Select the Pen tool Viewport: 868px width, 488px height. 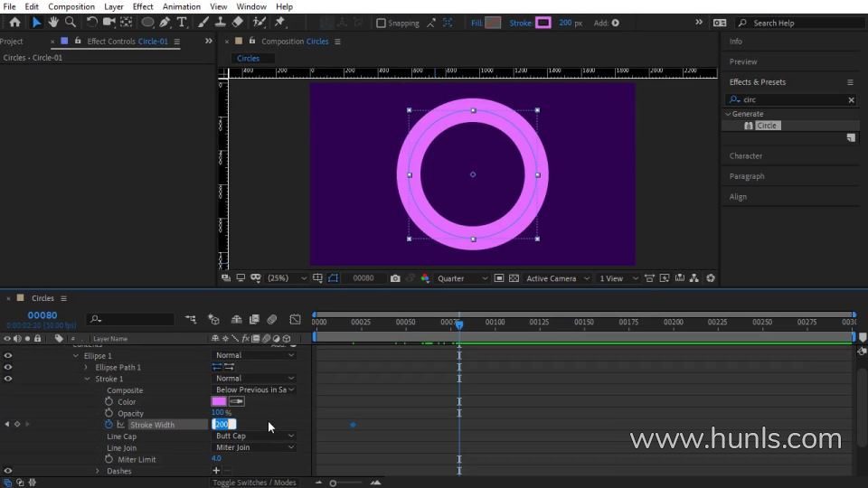click(165, 22)
